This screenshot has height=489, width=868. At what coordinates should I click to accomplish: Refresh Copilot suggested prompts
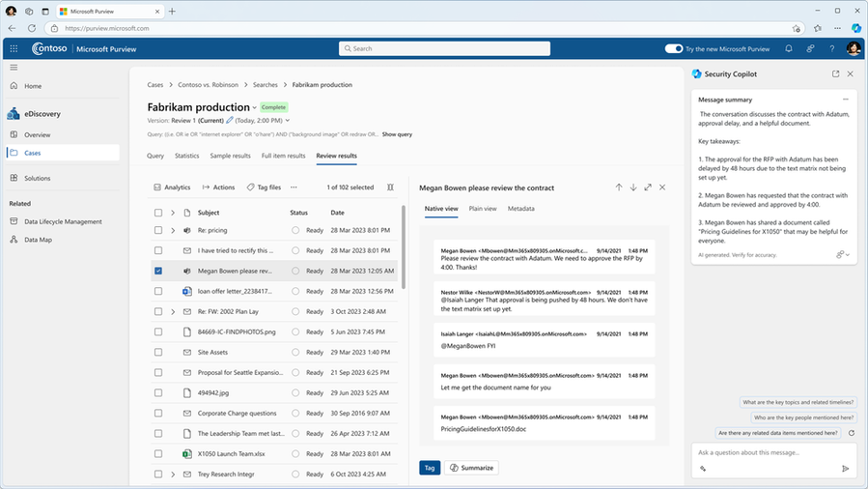click(x=852, y=433)
